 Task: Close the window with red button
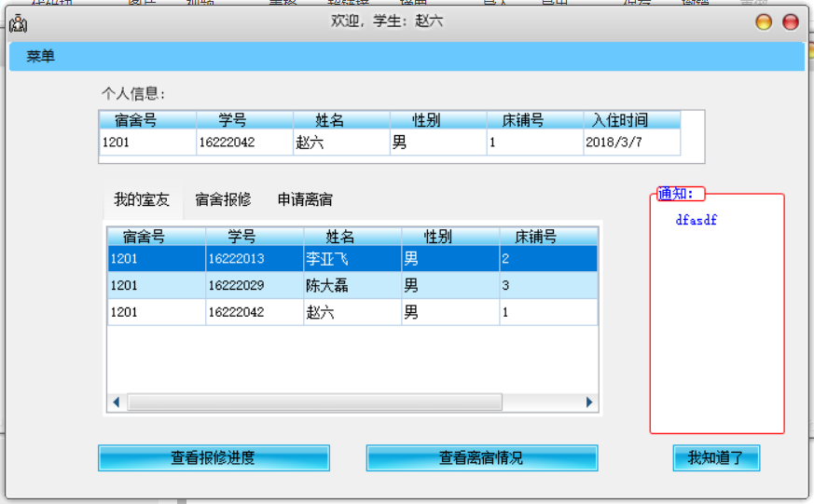coord(791,21)
